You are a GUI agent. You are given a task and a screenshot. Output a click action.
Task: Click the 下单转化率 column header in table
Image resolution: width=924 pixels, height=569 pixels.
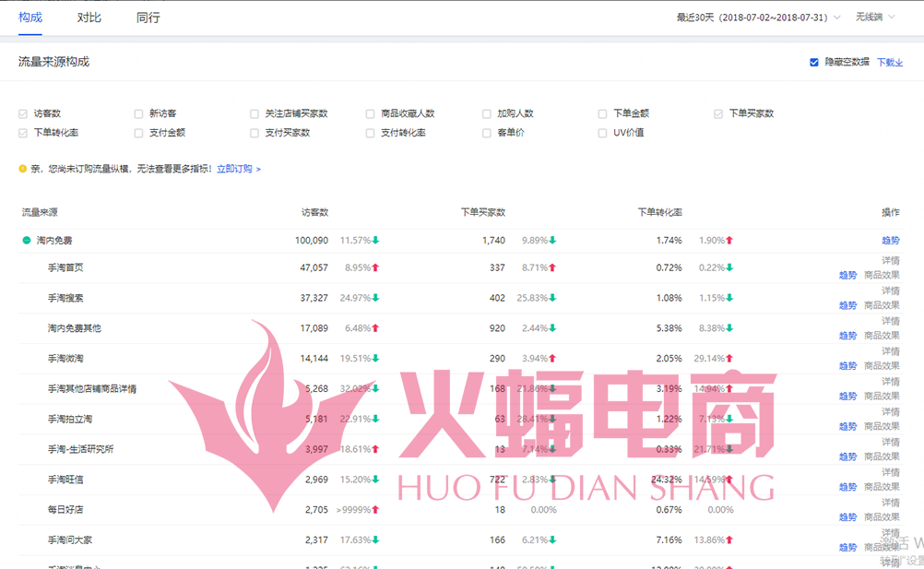click(660, 212)
